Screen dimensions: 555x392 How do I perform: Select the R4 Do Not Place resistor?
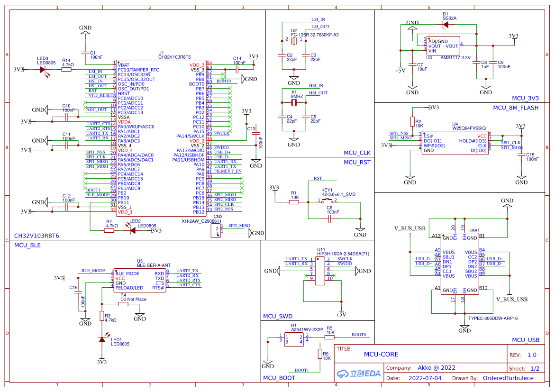pyautogui.click(x=123, y=304)
